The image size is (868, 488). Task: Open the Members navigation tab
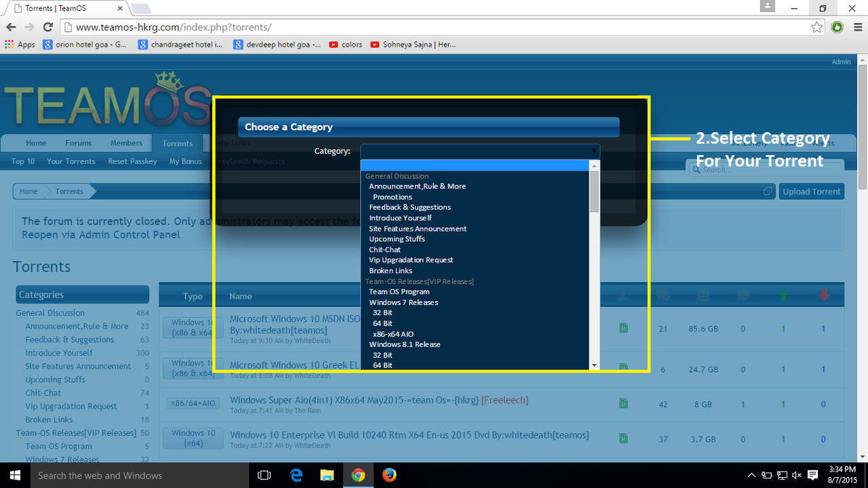[127, 143]
